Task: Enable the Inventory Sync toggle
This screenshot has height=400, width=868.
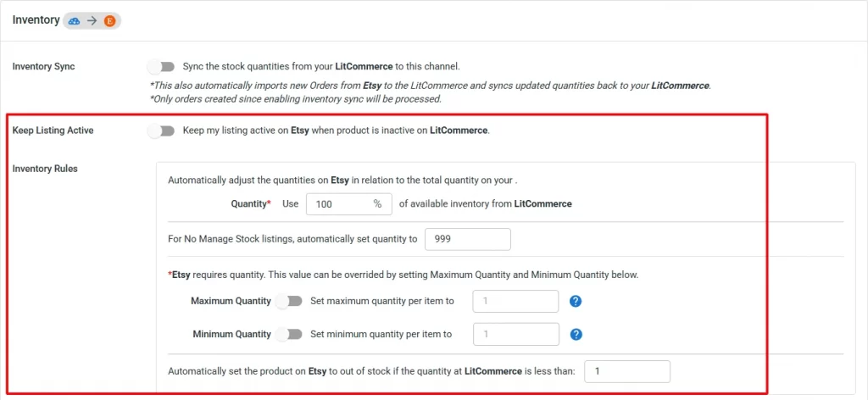Action: pos(161,67)
